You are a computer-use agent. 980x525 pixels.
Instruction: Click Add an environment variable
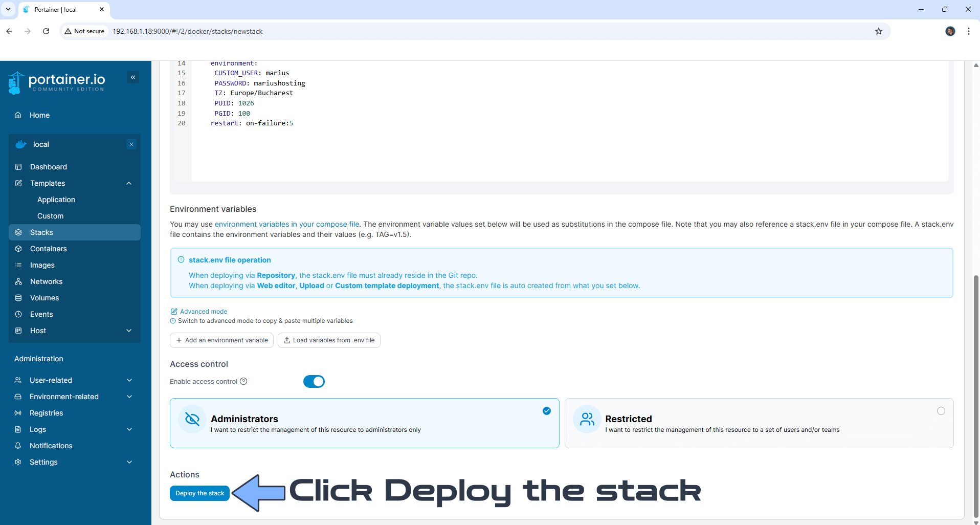221,340
